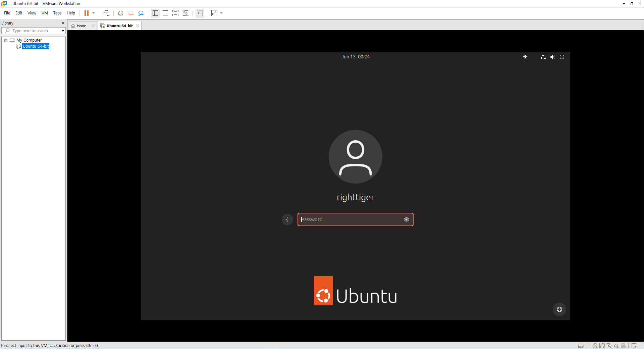This screenshot has height=349, width=644.
Task: Open the power options dropdown beside pause
Action: 94,13
